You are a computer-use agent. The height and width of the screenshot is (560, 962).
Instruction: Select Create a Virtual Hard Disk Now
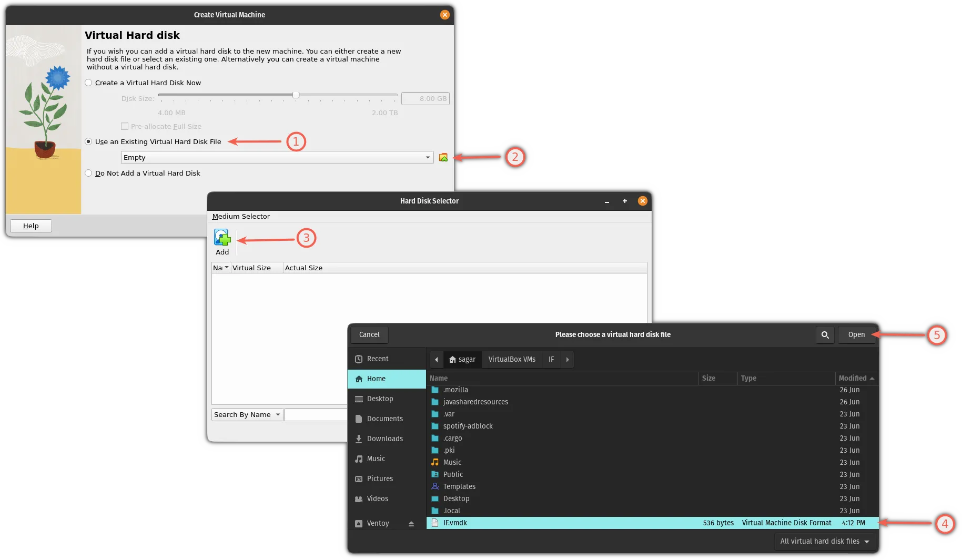(x=89, y=83)
